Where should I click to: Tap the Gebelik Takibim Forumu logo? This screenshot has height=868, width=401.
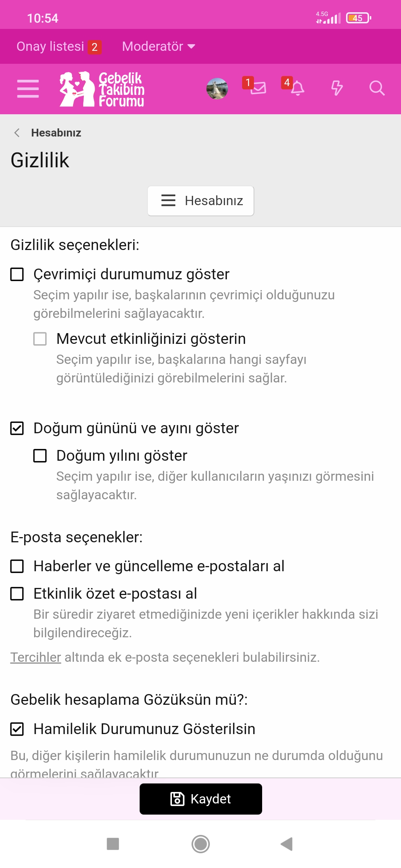pos(102,89)
